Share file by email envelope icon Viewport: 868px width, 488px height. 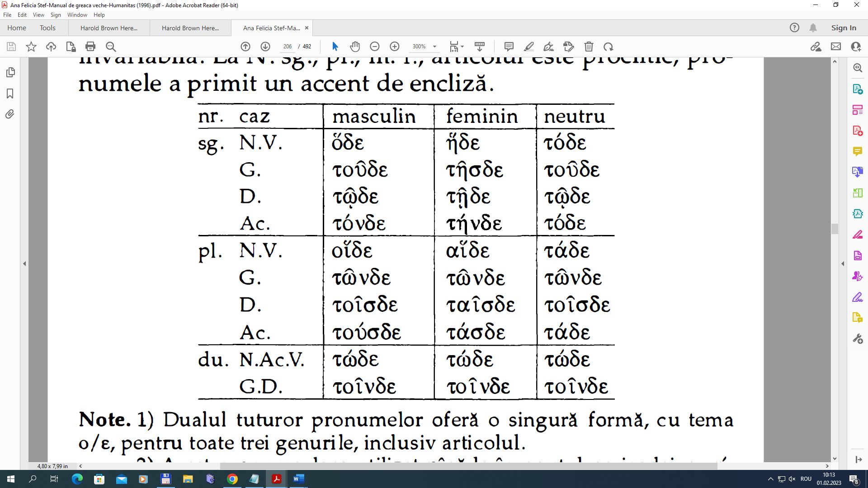pyautogui.click(x=836, y=47)
